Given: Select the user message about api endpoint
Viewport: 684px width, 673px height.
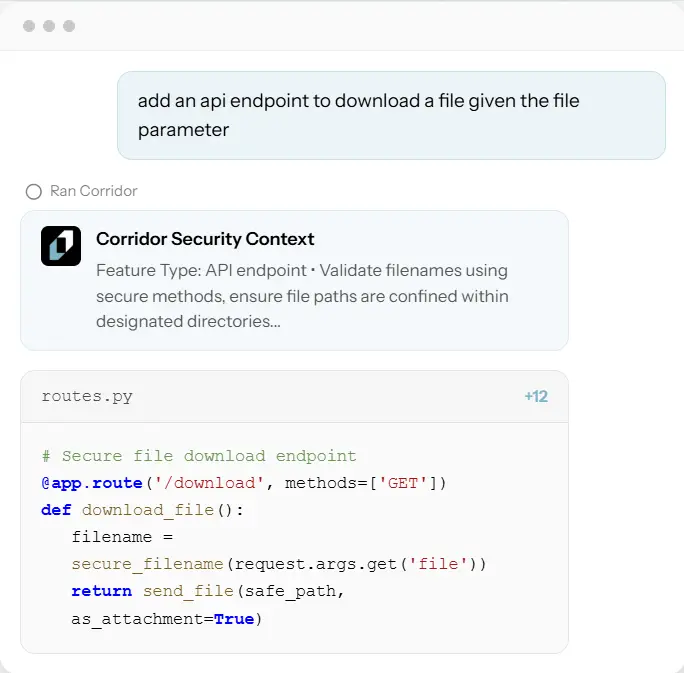Looking at the screenshot, I should tap(358, 115).
